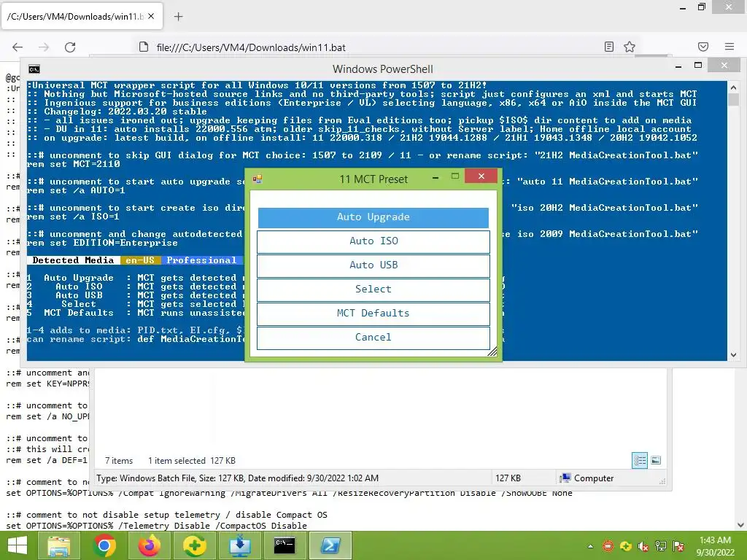This screenshot has width=747, height=560.
Task: Open the download installer taskbar icon
Action: pos(239,545)
